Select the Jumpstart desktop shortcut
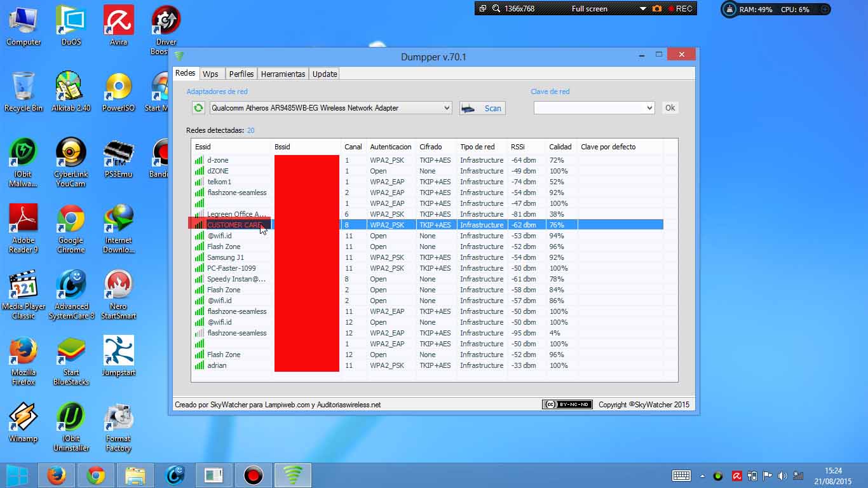 tap(119, 356)
